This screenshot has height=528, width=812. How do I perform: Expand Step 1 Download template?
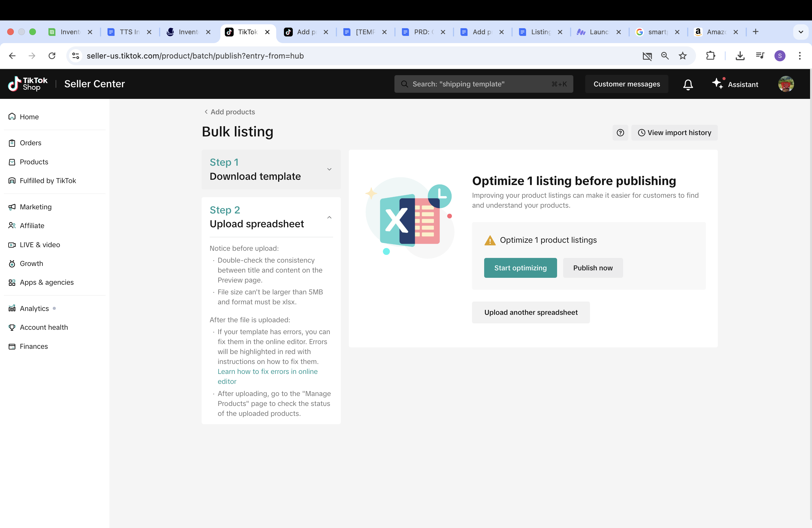pos(329,169)
